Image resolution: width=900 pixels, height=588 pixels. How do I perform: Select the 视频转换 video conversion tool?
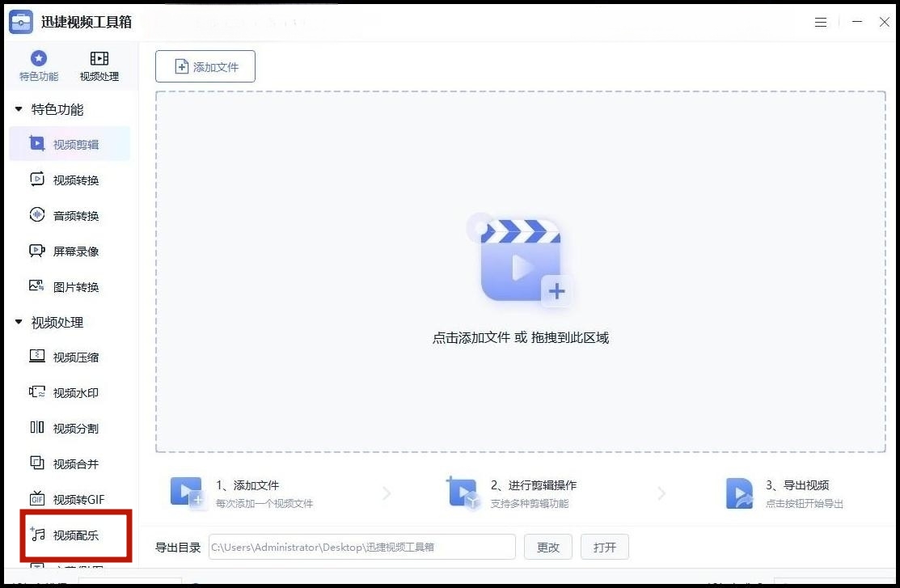(69, 180)
